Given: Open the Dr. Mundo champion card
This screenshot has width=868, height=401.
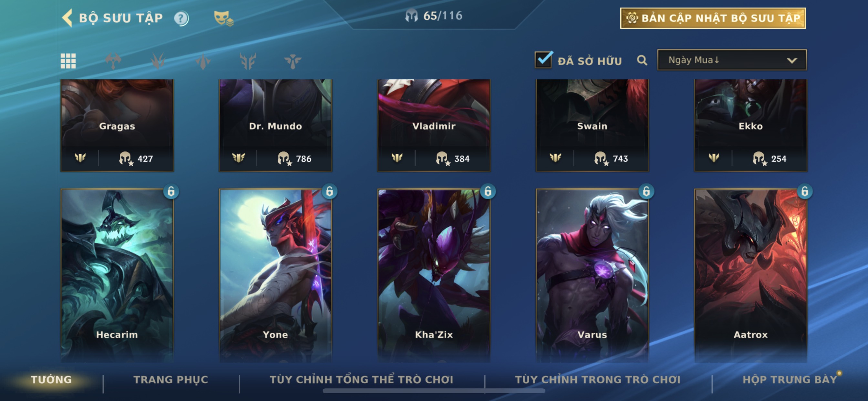Looking at the screenshot, I should click(x=275, y=125).
